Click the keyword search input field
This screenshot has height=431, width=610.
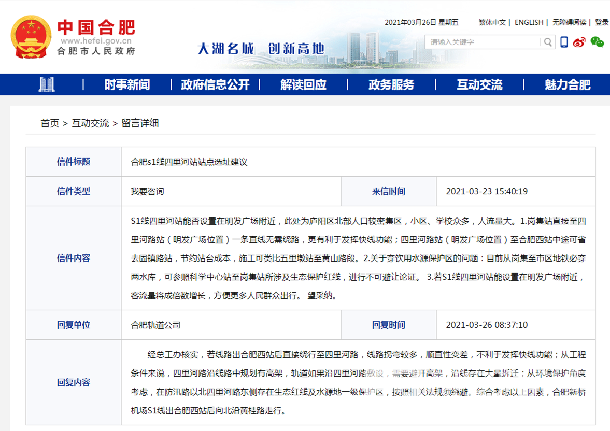tap(482, 42)
